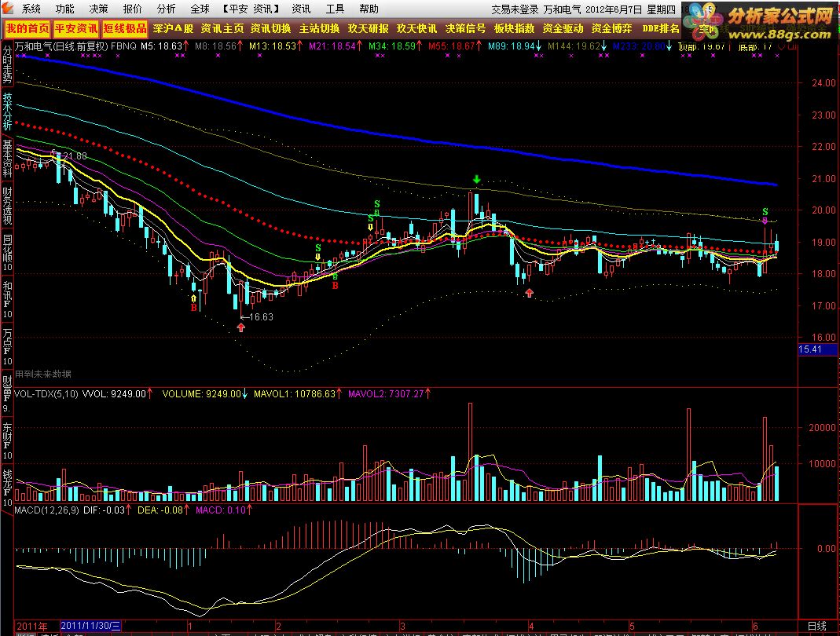Open the 全球 menu
Image resolution: width=840 pixels, height=636 pixels.
tap(200, 9)
